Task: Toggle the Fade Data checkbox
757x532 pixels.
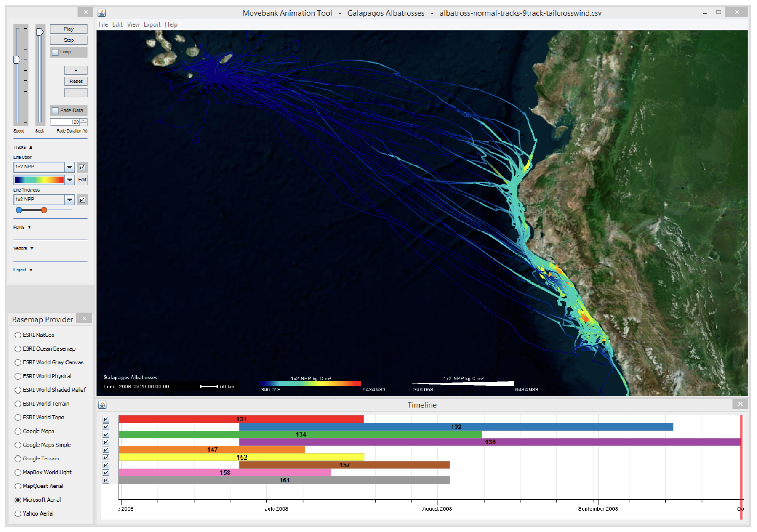Action: (55, 111)
